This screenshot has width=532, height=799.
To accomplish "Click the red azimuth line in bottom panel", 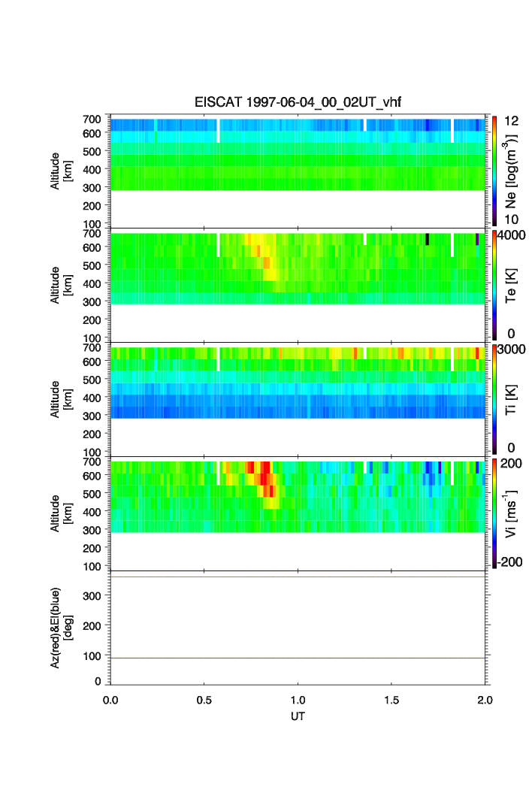I will (x=298, y=577).
